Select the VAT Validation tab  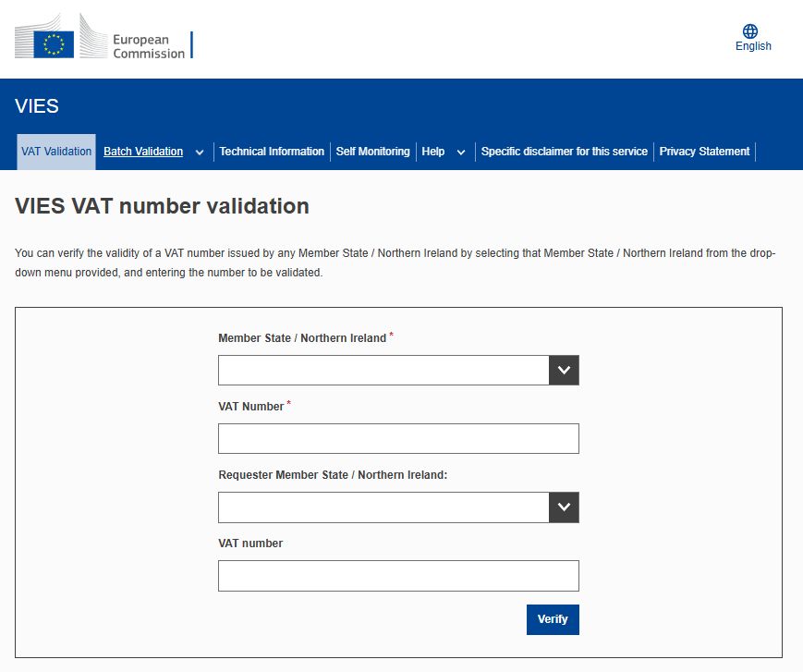pyautogui.click(x=56, y=152)
